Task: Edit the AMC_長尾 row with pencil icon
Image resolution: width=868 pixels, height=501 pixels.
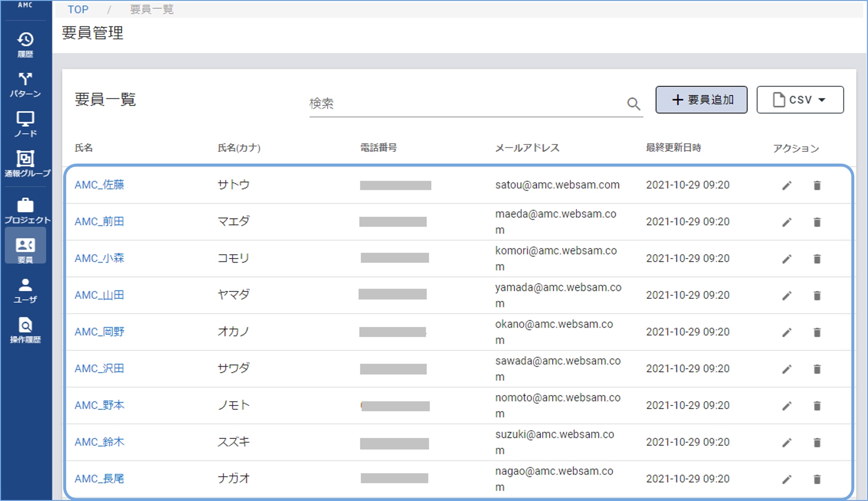Action: pos(787,479)
